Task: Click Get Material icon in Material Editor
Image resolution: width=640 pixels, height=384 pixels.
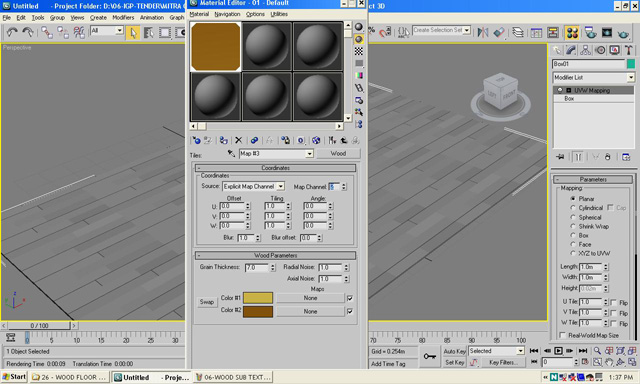Action: pos(196,140)
